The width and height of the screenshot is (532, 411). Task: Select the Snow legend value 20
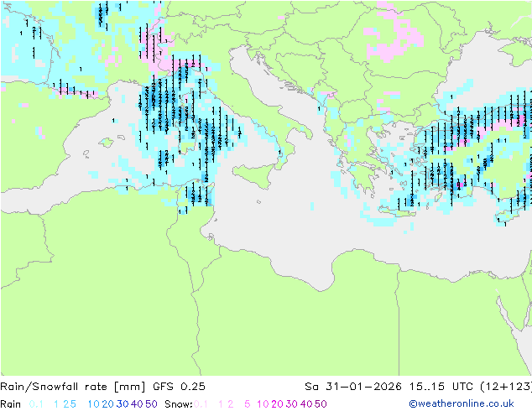tap(277, 404)
